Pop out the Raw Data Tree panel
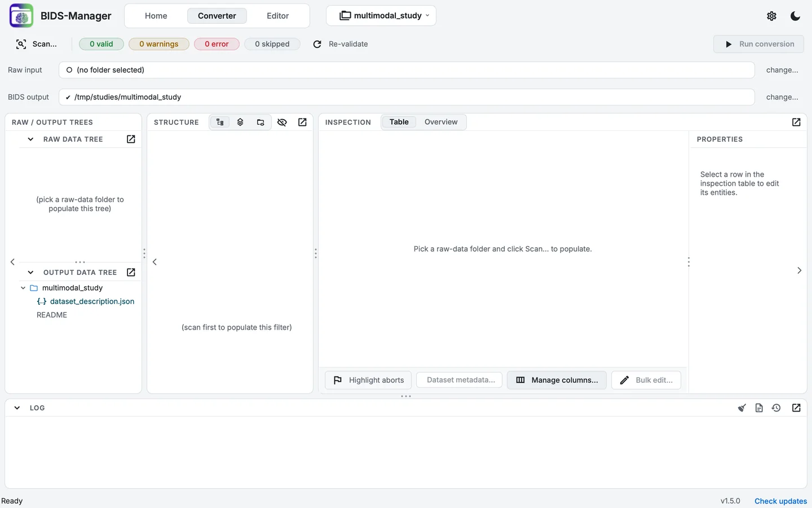 point(131,139)
